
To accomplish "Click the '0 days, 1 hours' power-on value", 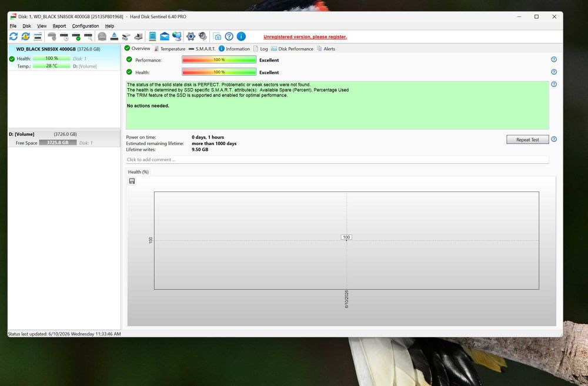I will point(208,137).
